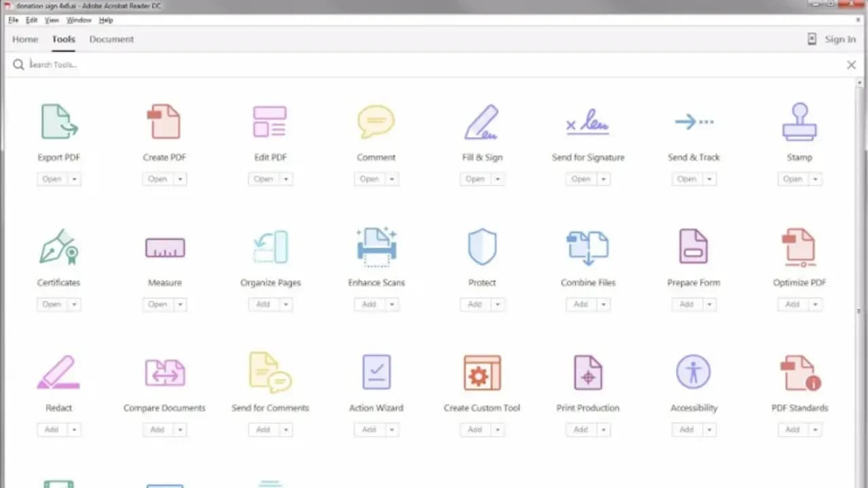Switch to the Home tab
The width and height of the screenshot is (868, 488).
tap(25, 39)
